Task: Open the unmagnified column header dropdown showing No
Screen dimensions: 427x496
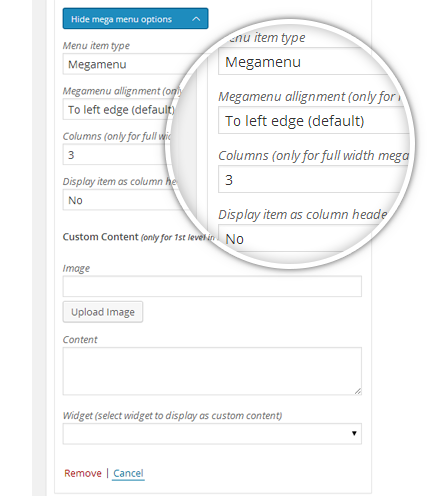Action: (122, 200)
